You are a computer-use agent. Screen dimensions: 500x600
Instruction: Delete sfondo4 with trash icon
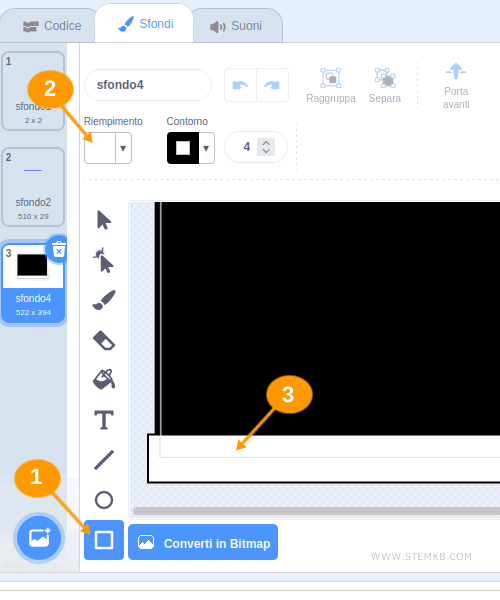tap(59, 250)
